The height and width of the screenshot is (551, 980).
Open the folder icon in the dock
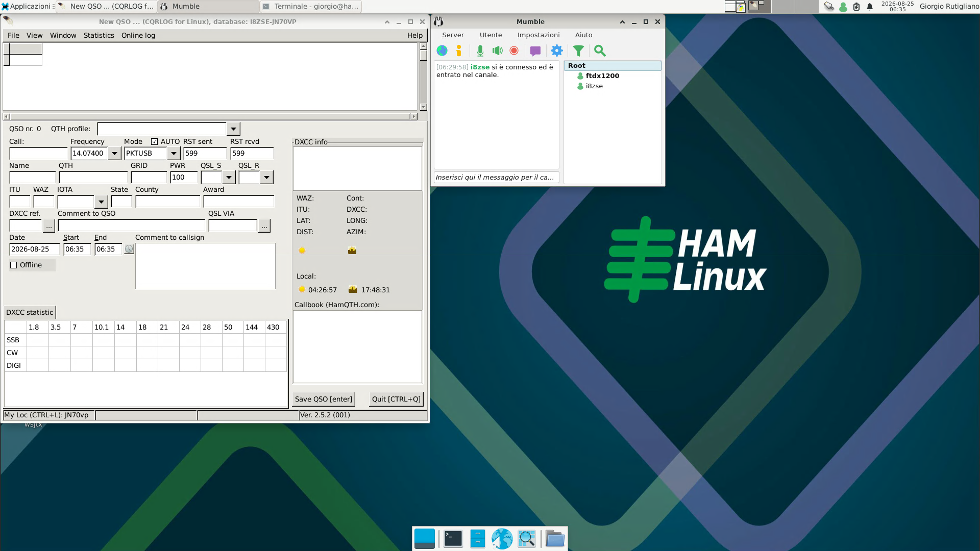pos(555,539)
